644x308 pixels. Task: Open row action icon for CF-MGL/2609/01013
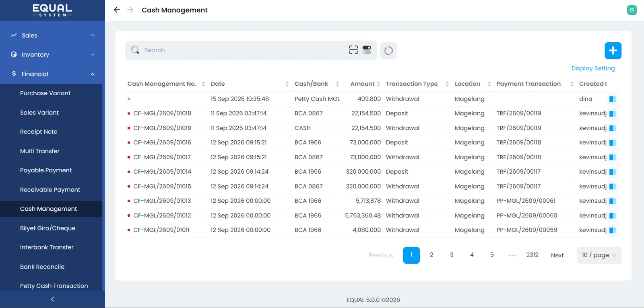[x=613, y=201]
